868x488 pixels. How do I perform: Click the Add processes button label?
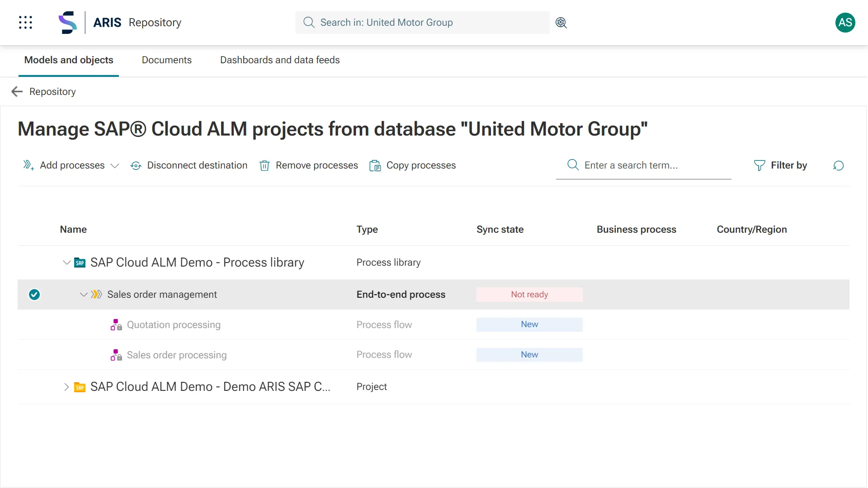click(72, 165)
